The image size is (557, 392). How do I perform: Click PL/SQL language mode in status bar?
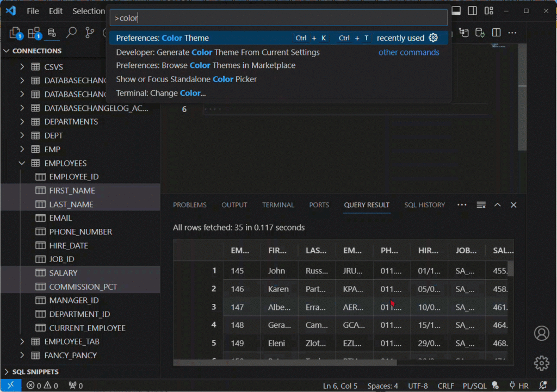473,386
